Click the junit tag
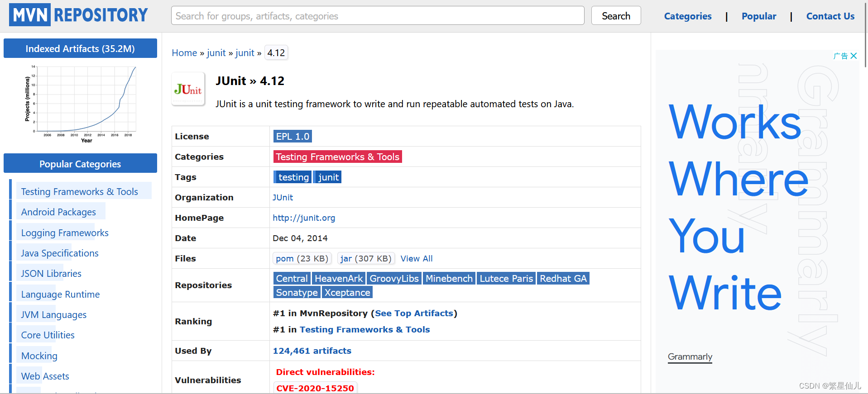This screenshot has width=868, height=394. (x=327, y=177)
